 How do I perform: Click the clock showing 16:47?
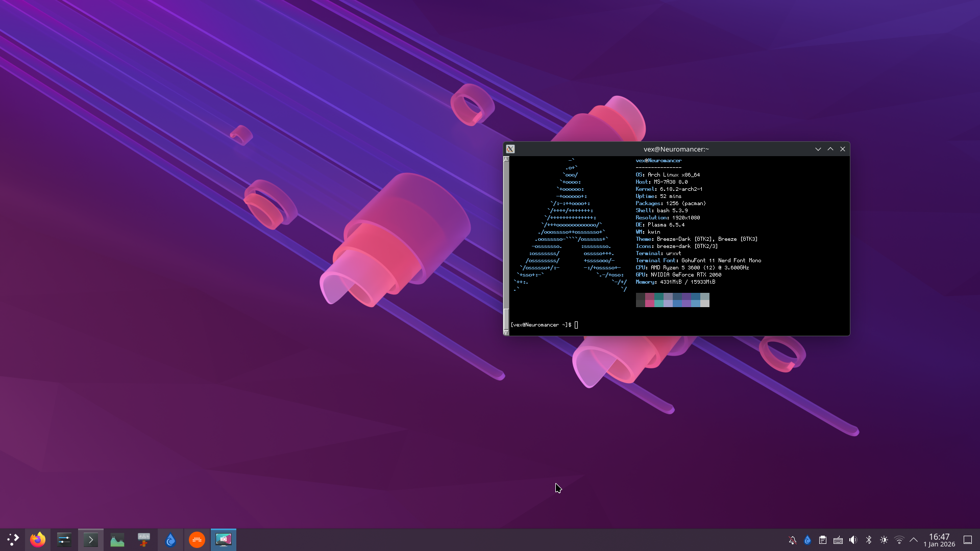(x=939, y=540)
